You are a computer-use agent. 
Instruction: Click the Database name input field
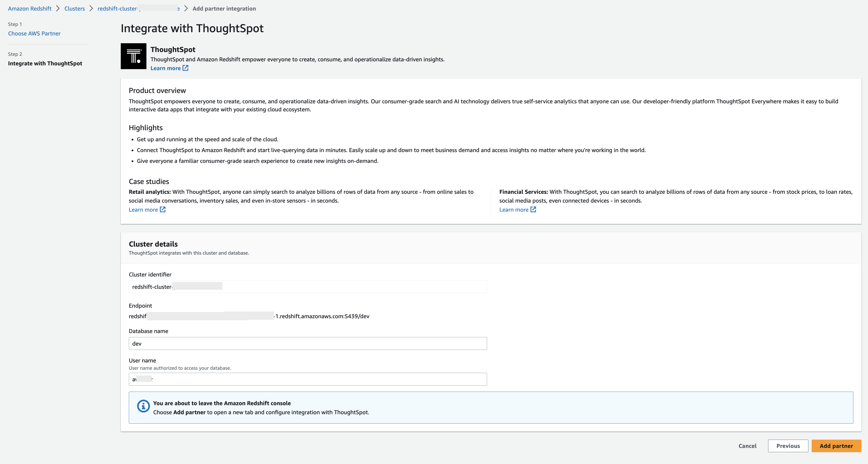[x=308, y=343]
